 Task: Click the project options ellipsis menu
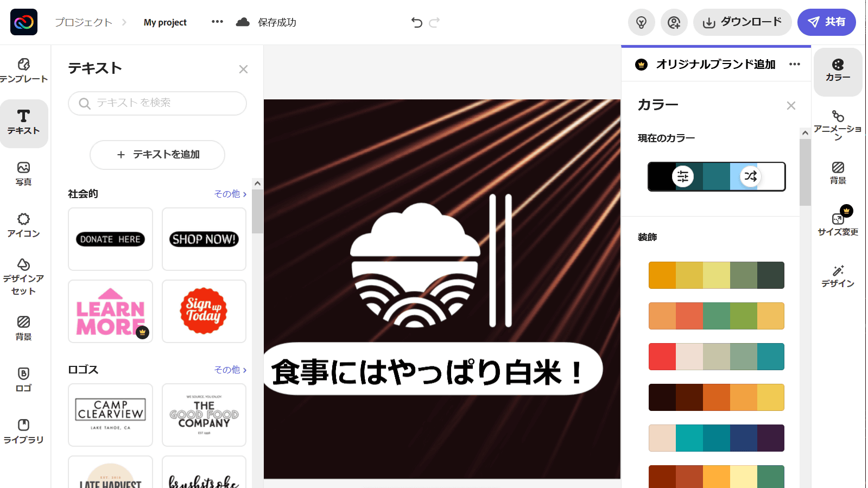pos(217,22)
